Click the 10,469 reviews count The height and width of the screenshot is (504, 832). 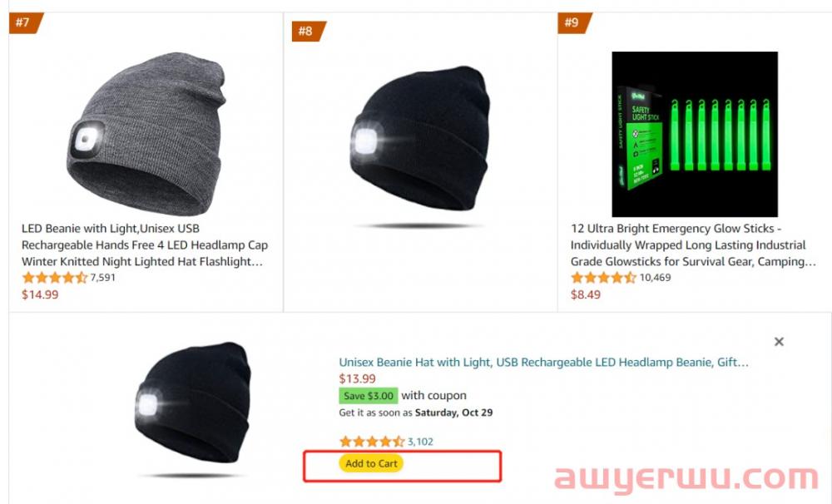pyautogui.click(x=656, y=278)
